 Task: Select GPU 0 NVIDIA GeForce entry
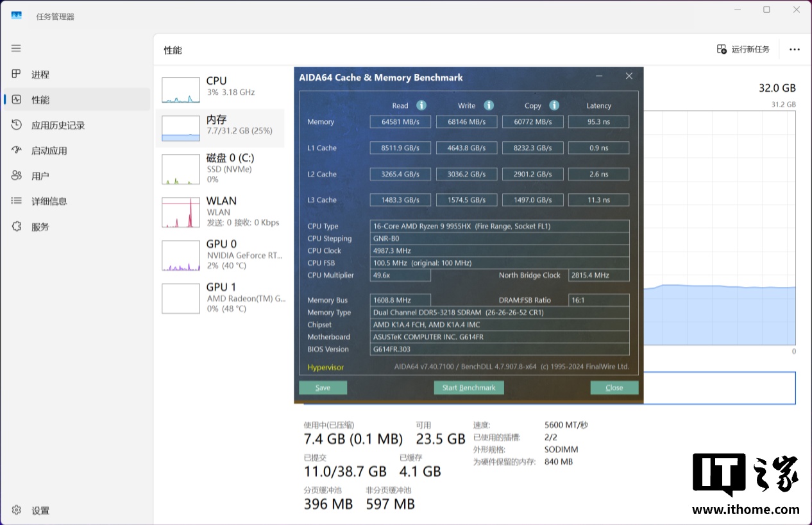click(220, 255)
